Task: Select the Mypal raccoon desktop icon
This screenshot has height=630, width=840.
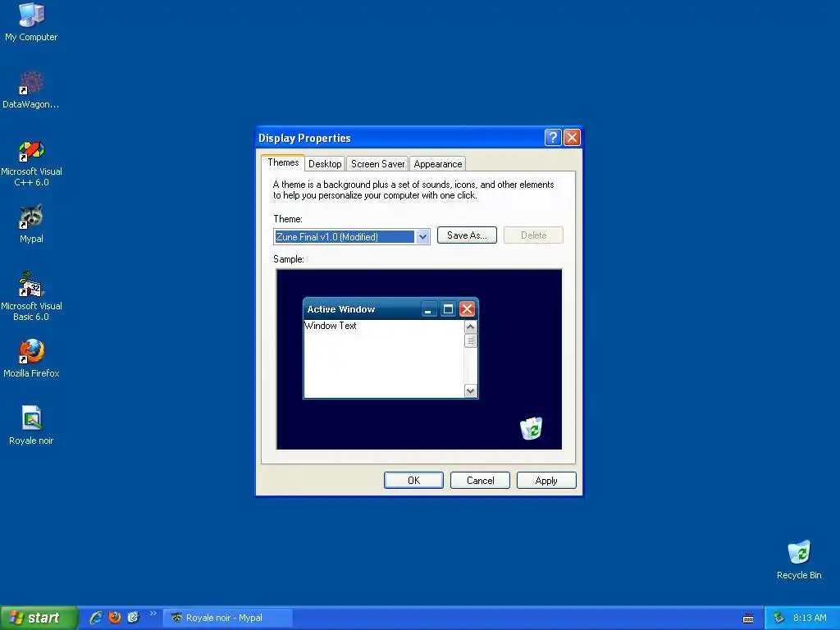Action: point(31,223)
